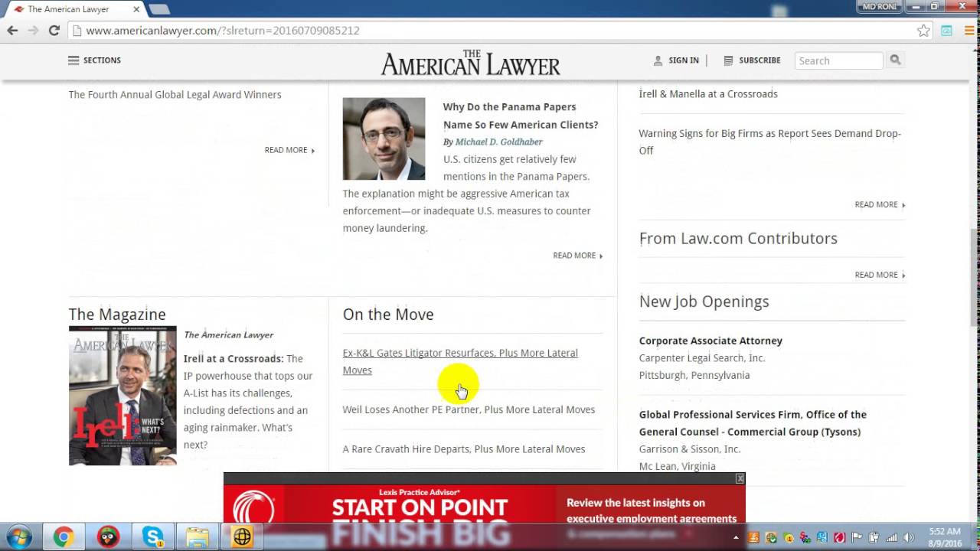Open A Rare Cravath Hire Departs article
The width and height of the screenshot is (980, 551).
(x=464, y=449)
